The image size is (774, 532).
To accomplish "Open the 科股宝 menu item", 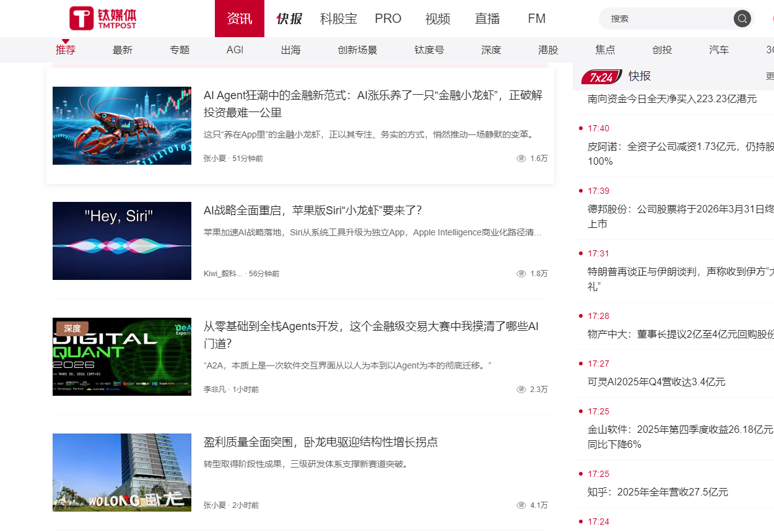I will [339, 19].
